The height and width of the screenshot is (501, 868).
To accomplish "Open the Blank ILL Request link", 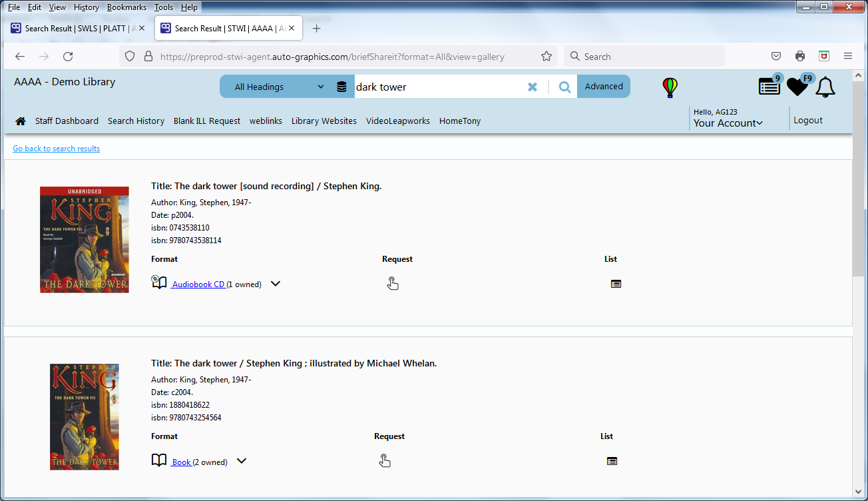I will tap(207, 121).
